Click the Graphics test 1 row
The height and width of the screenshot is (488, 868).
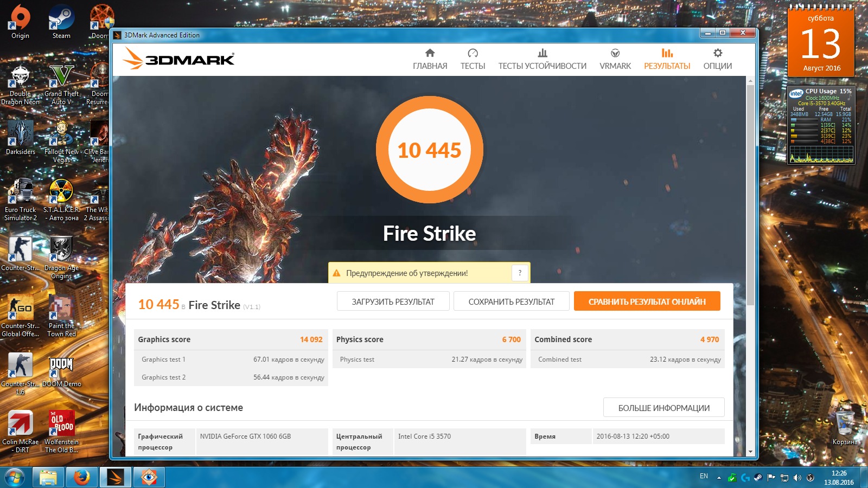pyautogui.click(x=231, y=359)
